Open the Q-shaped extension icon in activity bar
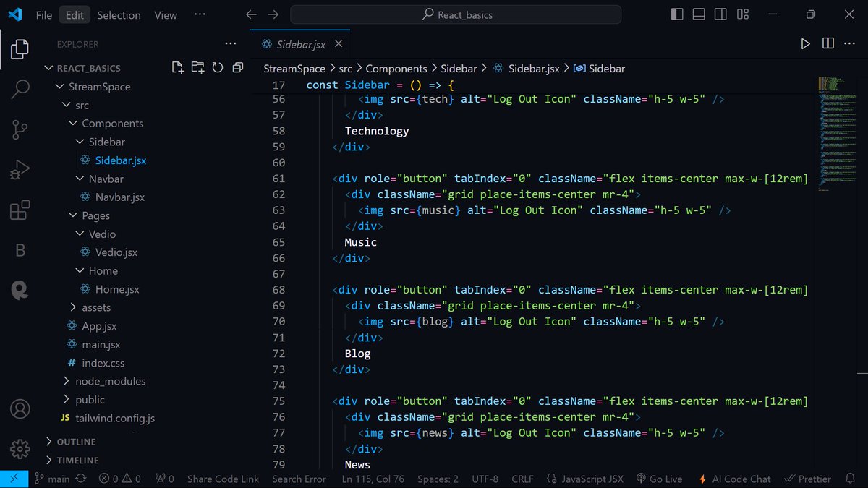The image size is (868, 488). pyautogui.click(x=20, y=291)
